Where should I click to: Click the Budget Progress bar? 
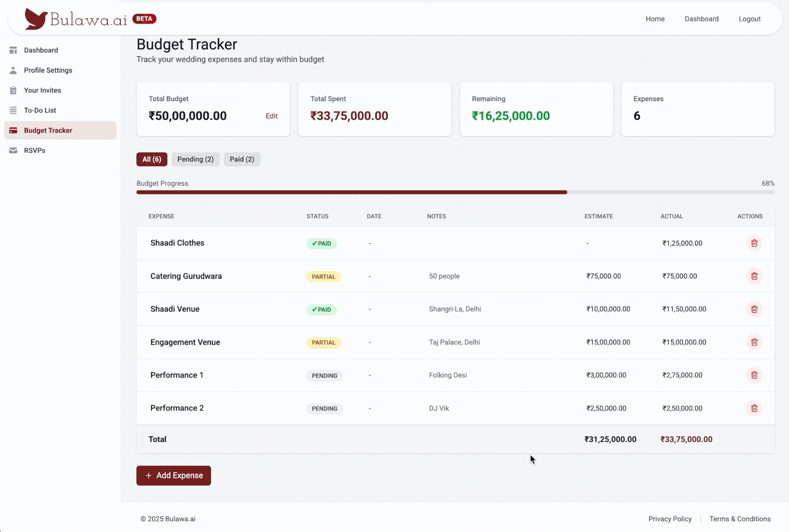coord(455,192)
